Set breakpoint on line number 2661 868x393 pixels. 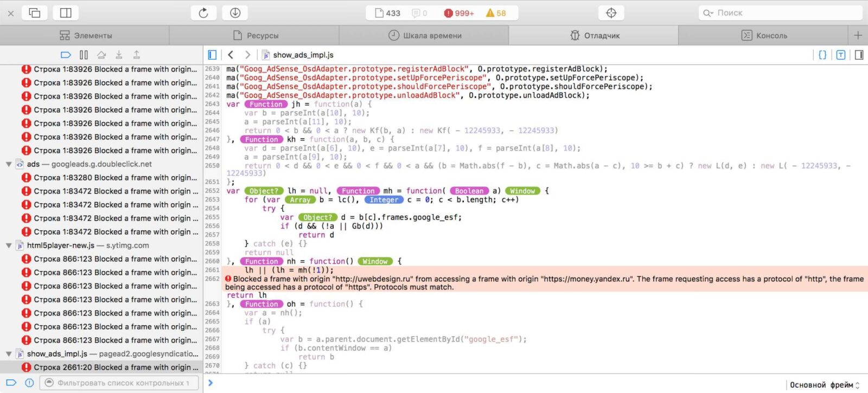point(212,270)
